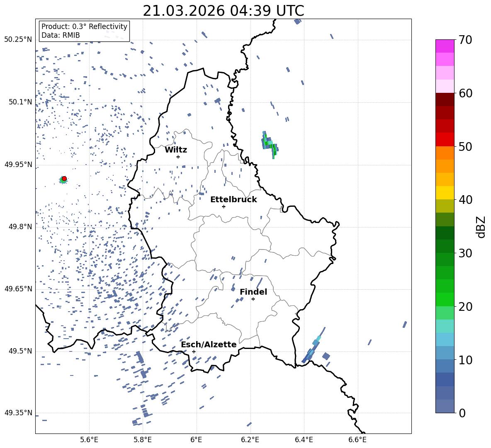
Task: Click the 6°E longitude label
Action: pyautogui.click(x=196, y=440)
